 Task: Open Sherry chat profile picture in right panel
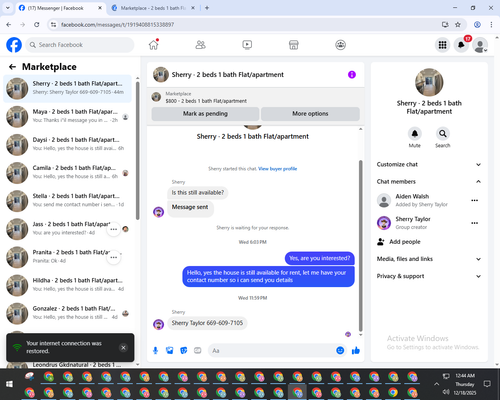(429, 82)
